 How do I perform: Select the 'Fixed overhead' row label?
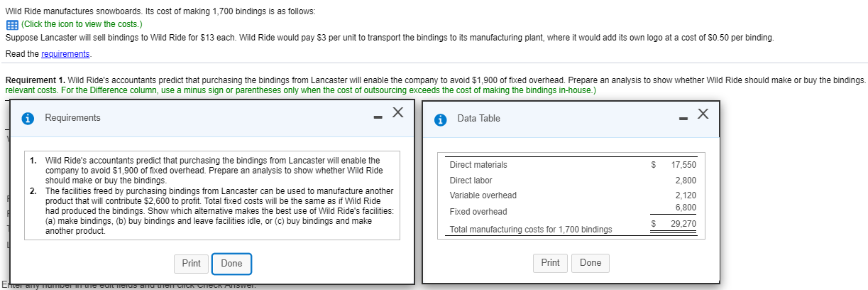point(478,212)
